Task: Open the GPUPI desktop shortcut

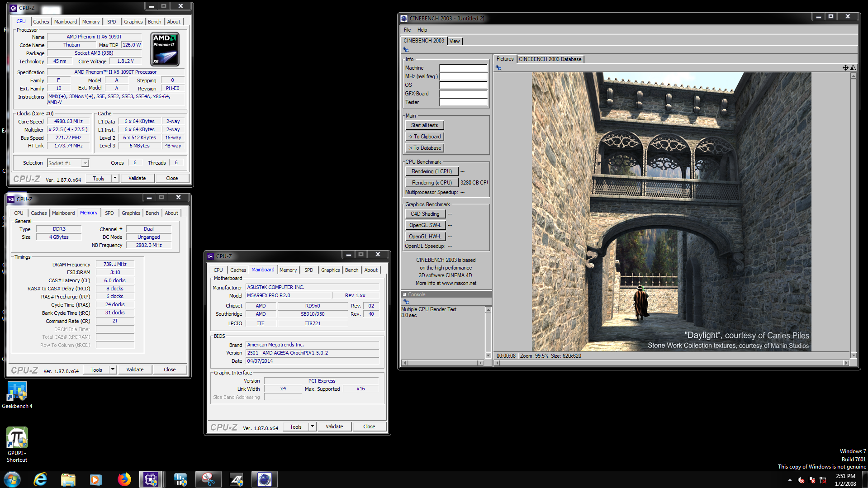Action: [17, 444]
